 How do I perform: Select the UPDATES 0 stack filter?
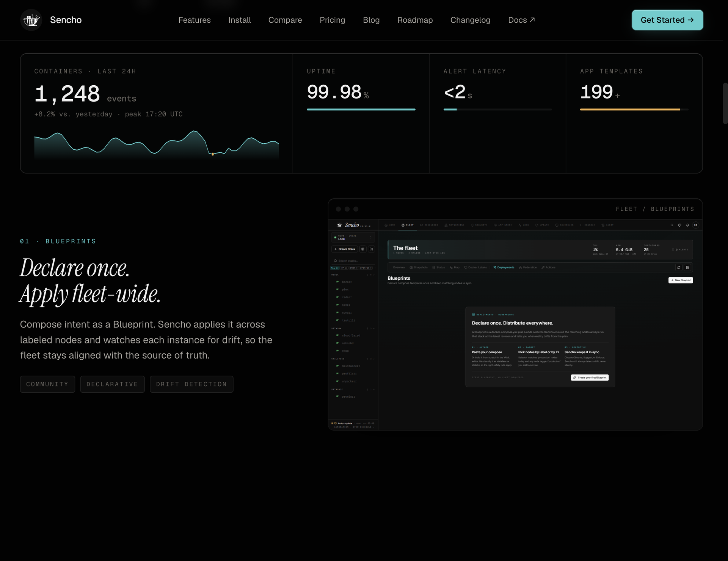[366, 268]
